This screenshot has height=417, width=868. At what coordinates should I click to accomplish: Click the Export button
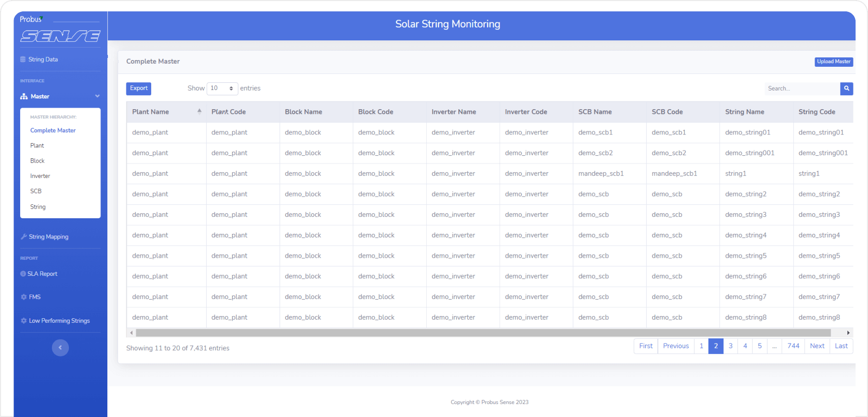pyautogui.click(x=138, y=88)
